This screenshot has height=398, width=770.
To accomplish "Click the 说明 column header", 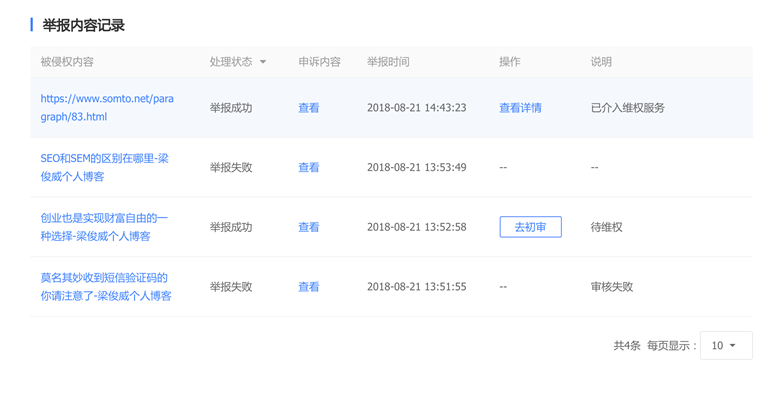I will click(601, 62).
